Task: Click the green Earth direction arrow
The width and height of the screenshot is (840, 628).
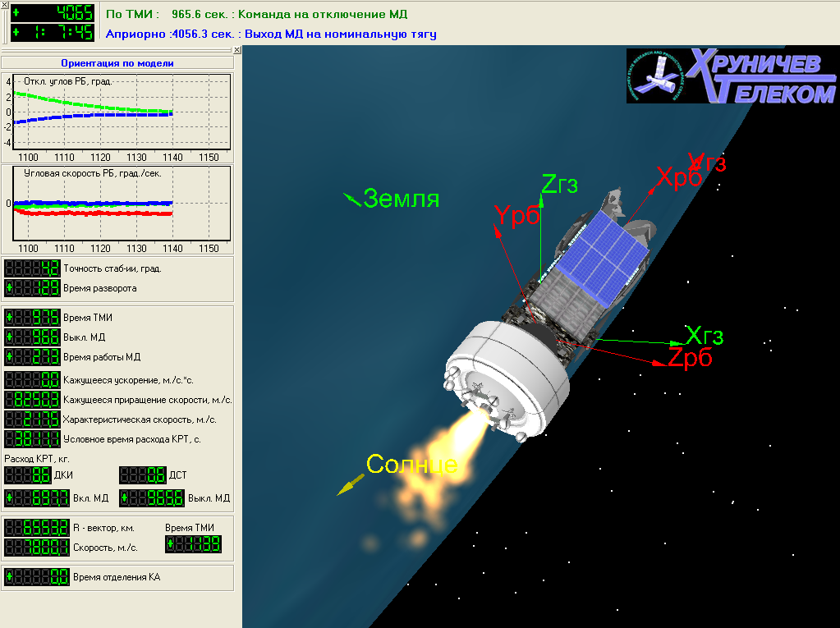Action: (x=352, y=199)
